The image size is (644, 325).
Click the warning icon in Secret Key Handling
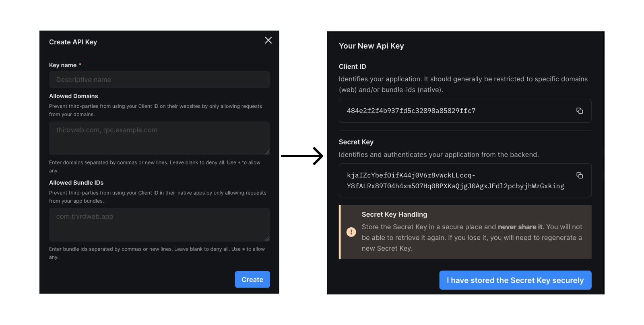pyautogui.click(x=351, y=232)
